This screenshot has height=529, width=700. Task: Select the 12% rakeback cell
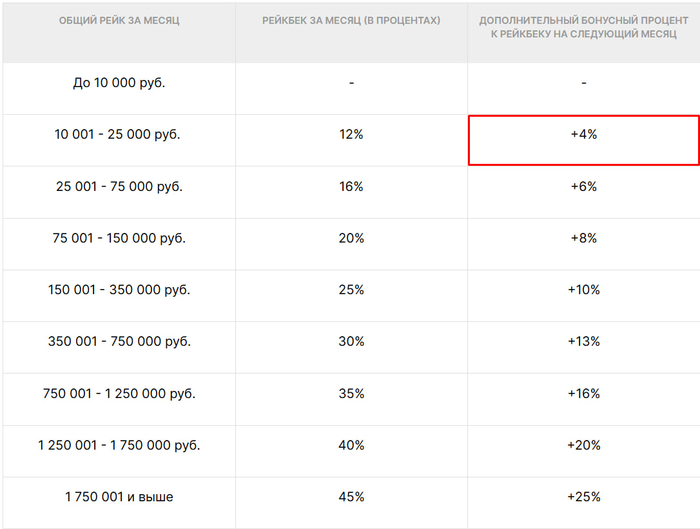[351, 140]
